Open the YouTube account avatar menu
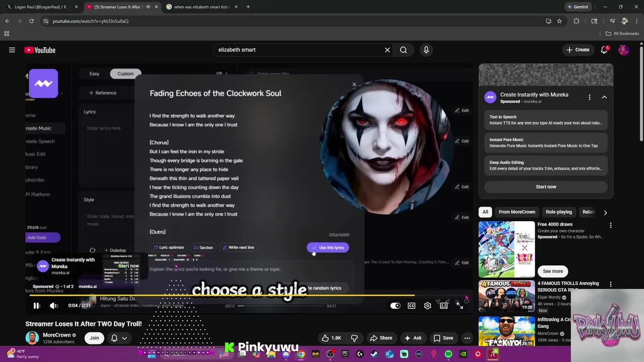The width and height of the screenshot is (644, 362). coord(623,50)
